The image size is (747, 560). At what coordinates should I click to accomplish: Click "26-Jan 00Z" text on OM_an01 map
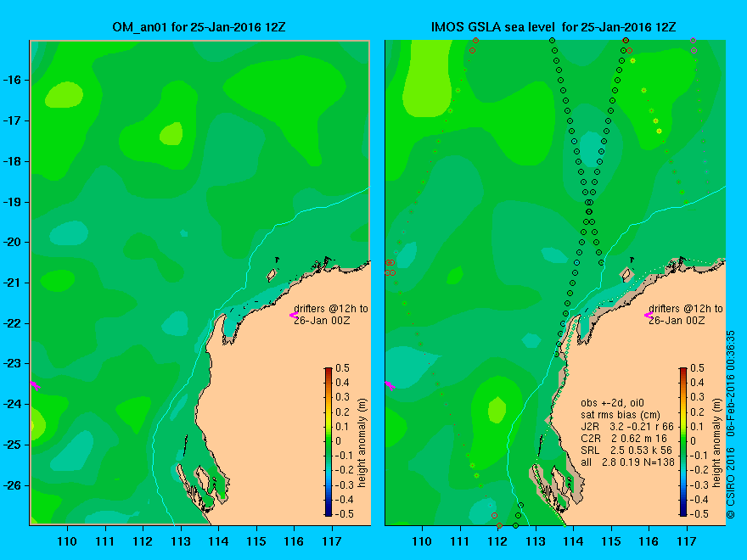[x=322, y=321]
